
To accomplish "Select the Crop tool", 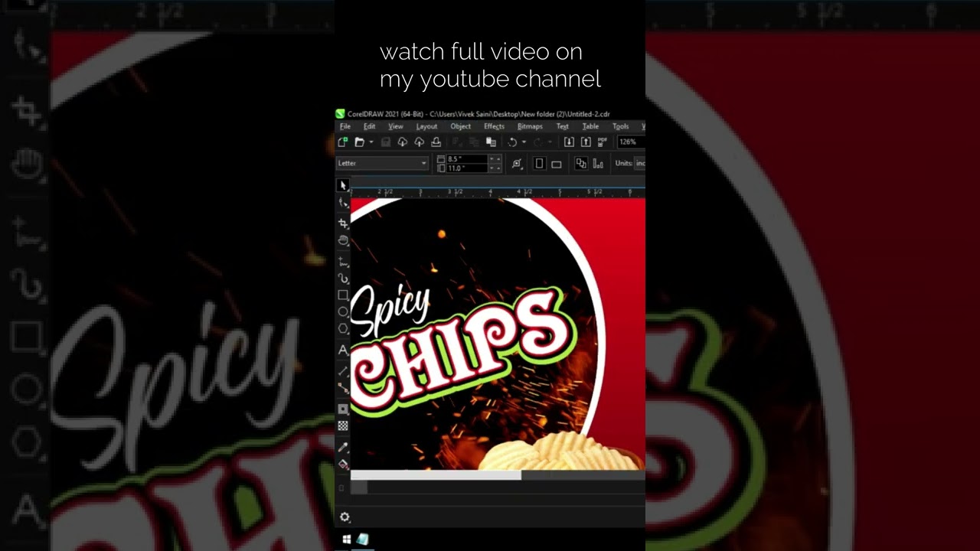I will click(343, 223).
